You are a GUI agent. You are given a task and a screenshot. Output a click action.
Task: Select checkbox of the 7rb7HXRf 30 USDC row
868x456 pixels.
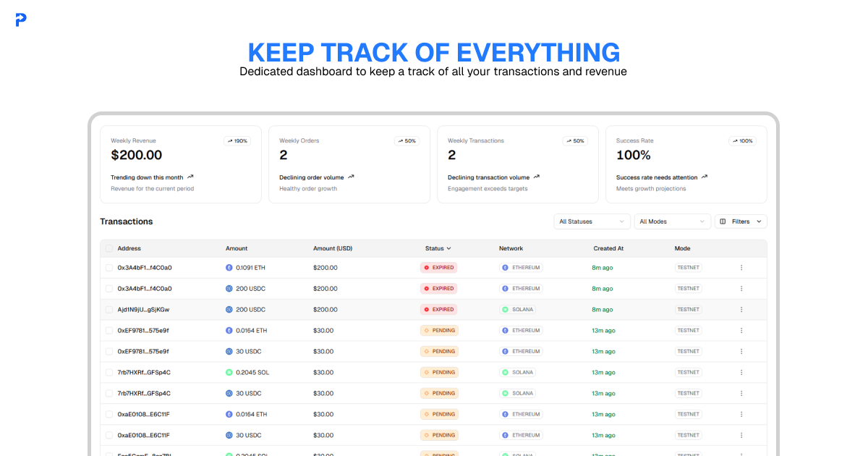[x=109, y=394]
